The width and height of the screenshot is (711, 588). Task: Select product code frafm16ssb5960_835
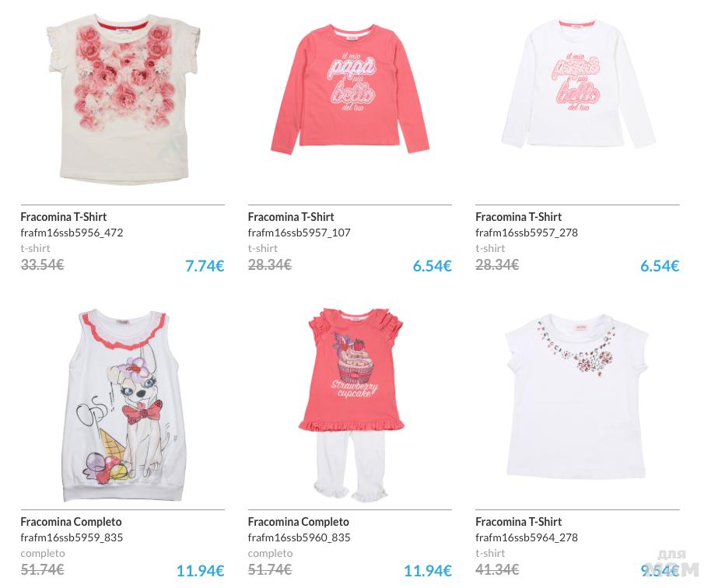point(299,537)
